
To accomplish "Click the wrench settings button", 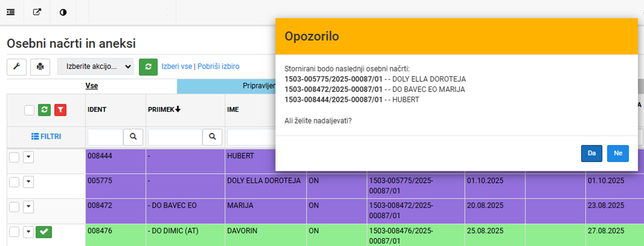I will pyautogui.click(x=17, y=66).
